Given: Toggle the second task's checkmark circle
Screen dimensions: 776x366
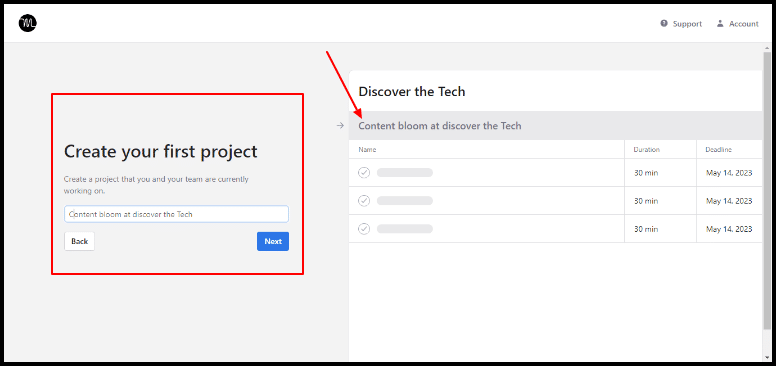Looking at the screenshot, I should pyautogui.click(x=364, y=201).
